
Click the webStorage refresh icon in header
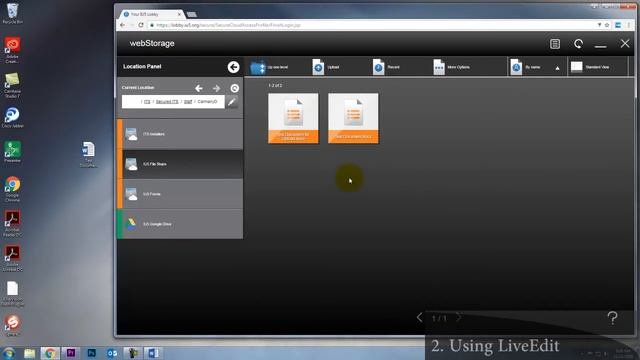pos(578,44)
